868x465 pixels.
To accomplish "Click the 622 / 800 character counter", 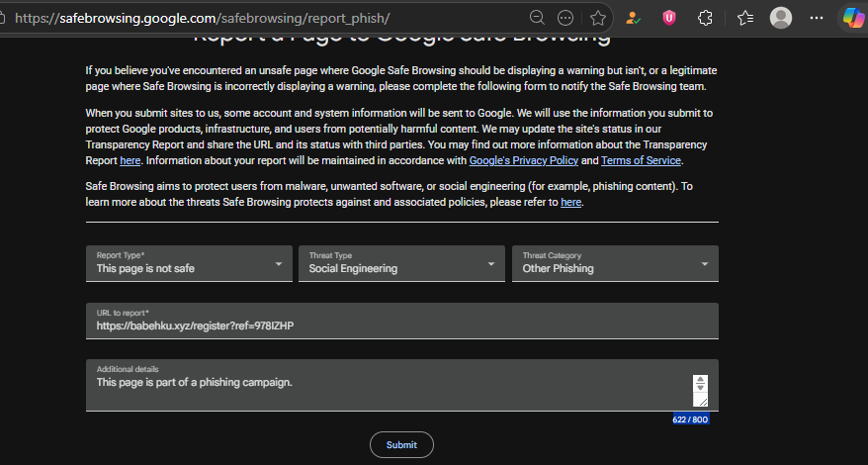I will click(x=690, y=419).
